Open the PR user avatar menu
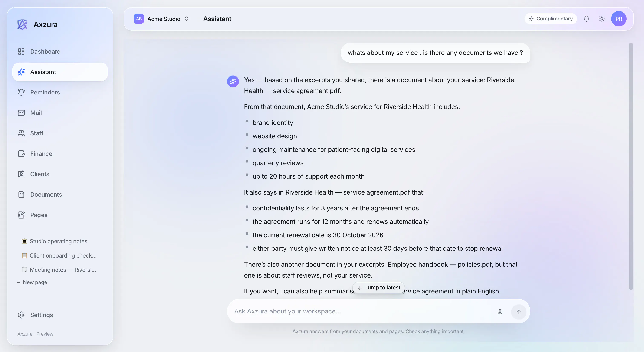644x352 pixels. click(618, 19)
